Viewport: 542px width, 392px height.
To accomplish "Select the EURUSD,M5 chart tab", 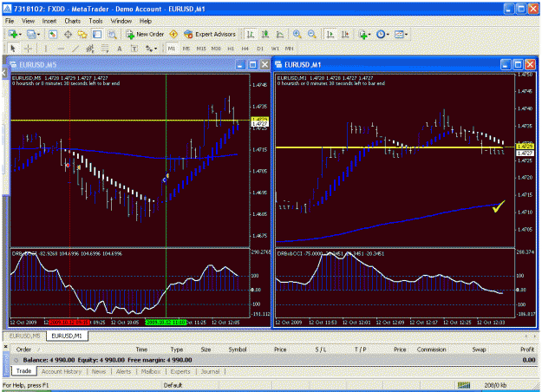I will click(25, 336).
